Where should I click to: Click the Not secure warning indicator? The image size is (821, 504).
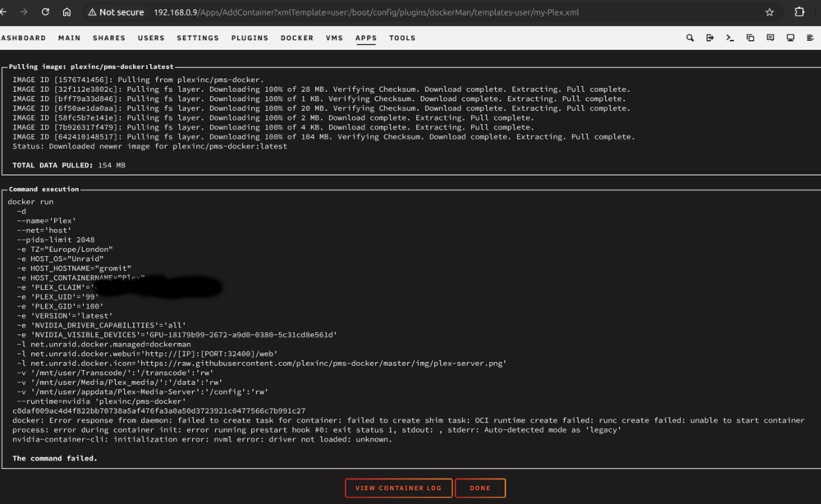(116, 12)
